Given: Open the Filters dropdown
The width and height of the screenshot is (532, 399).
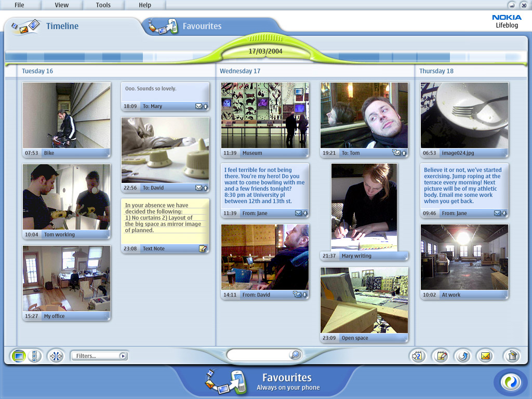Looking at the screenshot, I should coord(100,356).
